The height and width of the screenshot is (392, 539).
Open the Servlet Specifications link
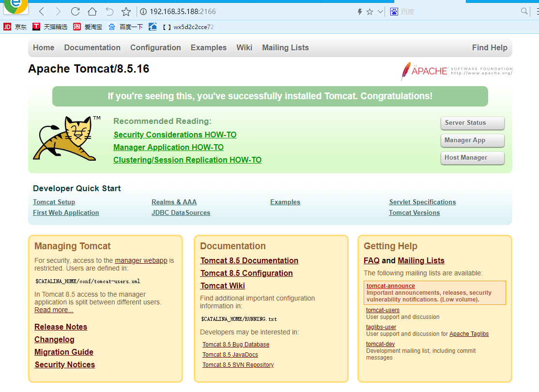tap(422, 202)
